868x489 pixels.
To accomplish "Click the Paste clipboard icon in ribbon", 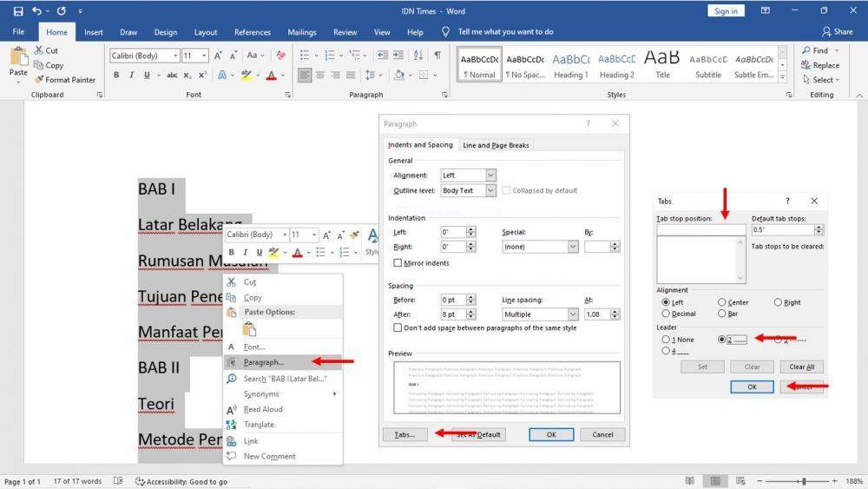I will 18,56.
